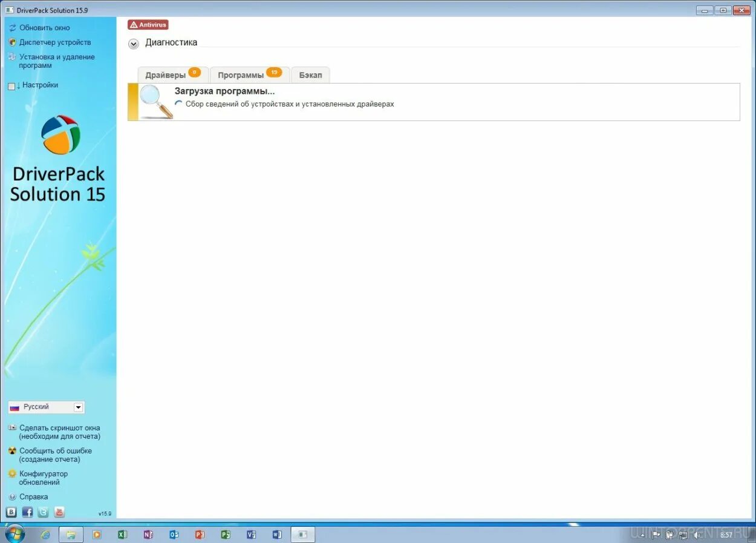The image size is (756, 543).
Task: Launch PowerPoint from the taskbar
Action: click(x=200, y=535)
